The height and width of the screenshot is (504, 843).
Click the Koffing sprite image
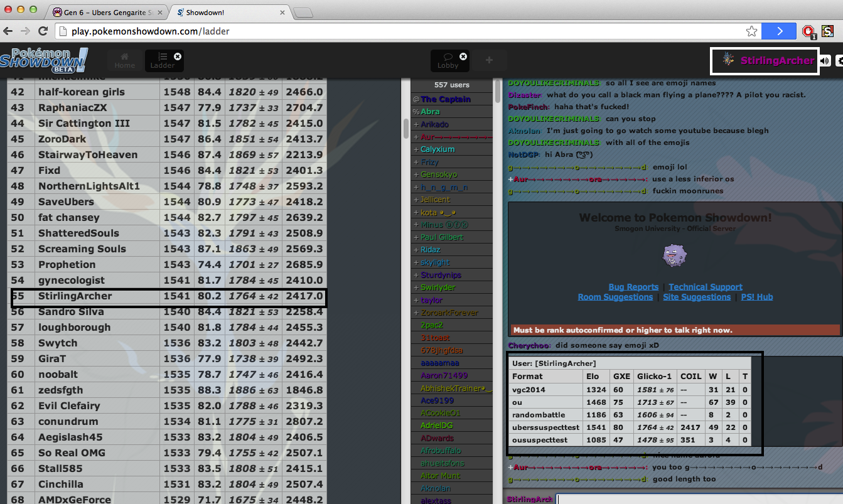[675, 255]
